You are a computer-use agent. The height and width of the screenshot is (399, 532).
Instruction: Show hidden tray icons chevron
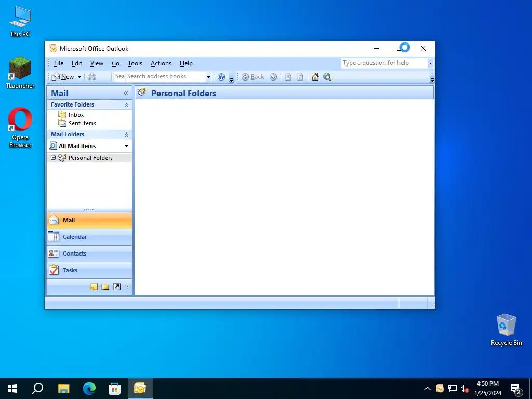click(x=428, y=389)
